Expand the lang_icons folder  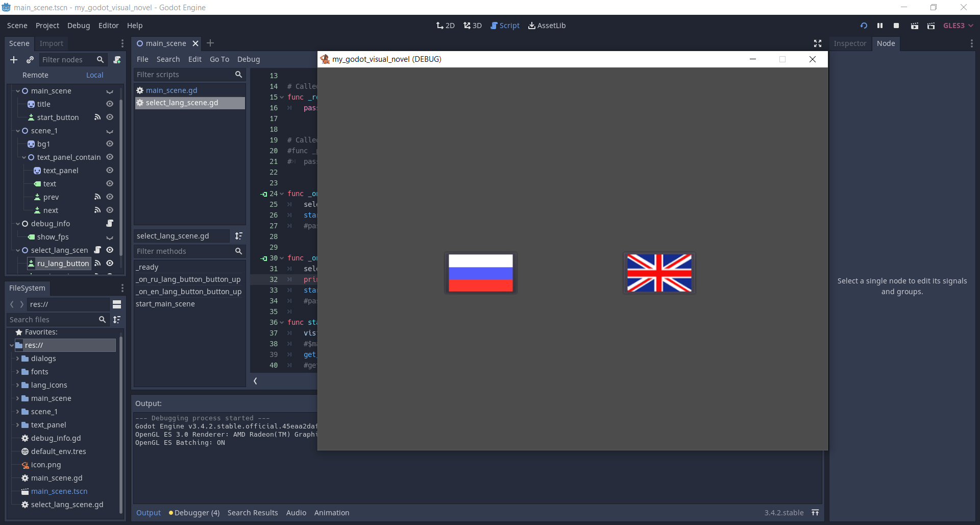coord(17,385)
